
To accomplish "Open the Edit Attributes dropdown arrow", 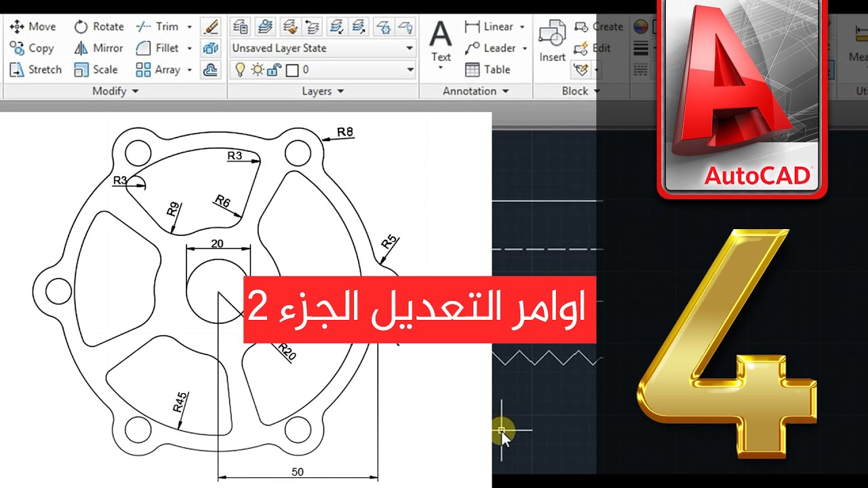I will pos(596,70).
